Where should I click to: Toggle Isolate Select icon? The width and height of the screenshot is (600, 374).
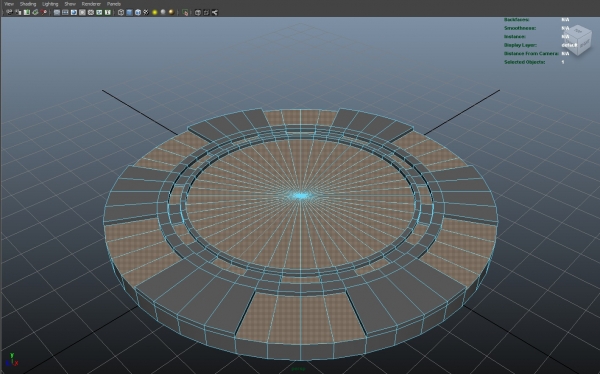pyautogui.click(x=185, y=12)
